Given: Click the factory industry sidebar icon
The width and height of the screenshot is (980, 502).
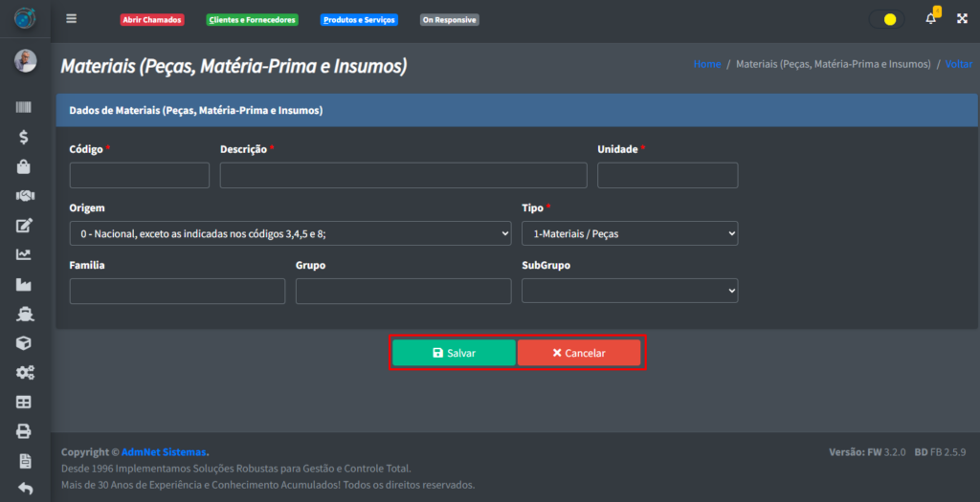Looking at the screenshot, I should 24,284.
